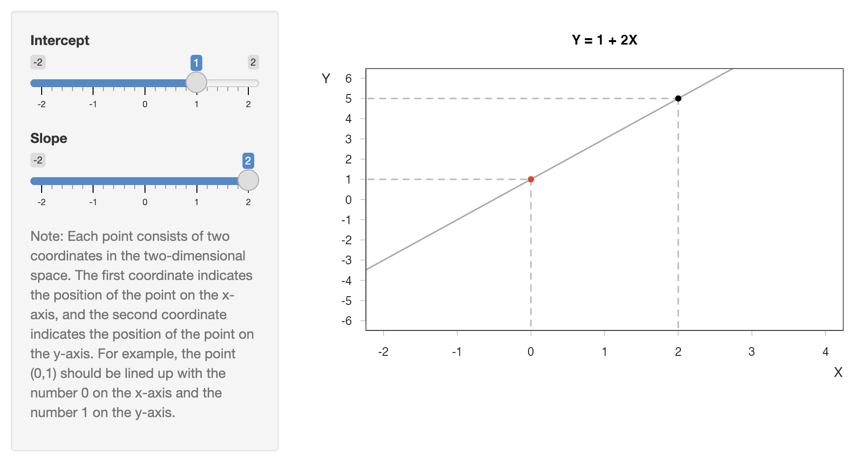This screenshot has height=467, width=868.
Task: Set Intercept slider to the 0 tick
Action: 145,83
